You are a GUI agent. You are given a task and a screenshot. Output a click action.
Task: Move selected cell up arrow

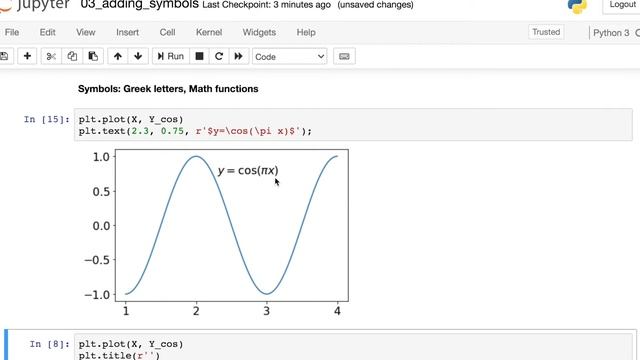tap(118, 56)
